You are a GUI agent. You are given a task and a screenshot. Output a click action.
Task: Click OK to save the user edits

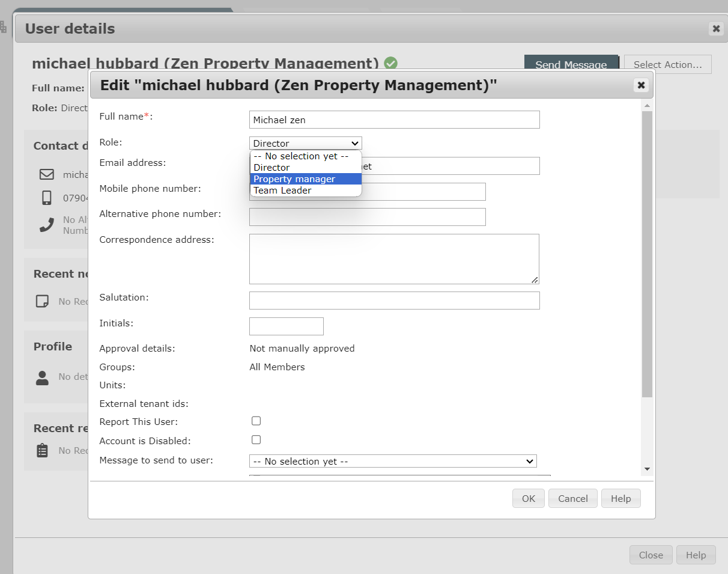[528, 498]
